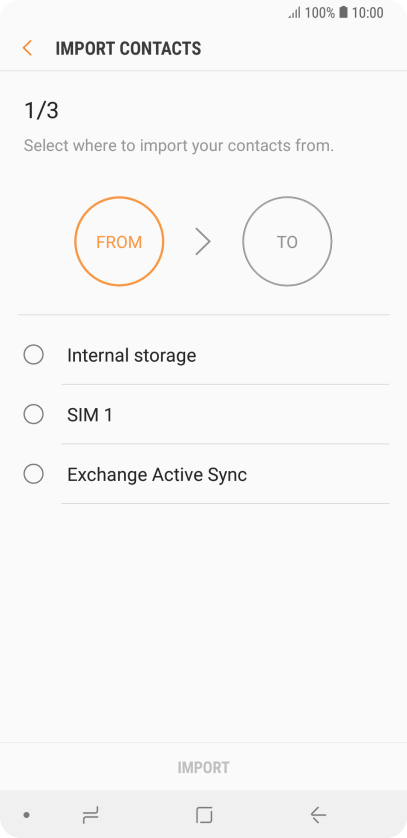Open recent apps from navigation bar
The image size is (407, 838).
pyautogui.click(x=91, y=815)
